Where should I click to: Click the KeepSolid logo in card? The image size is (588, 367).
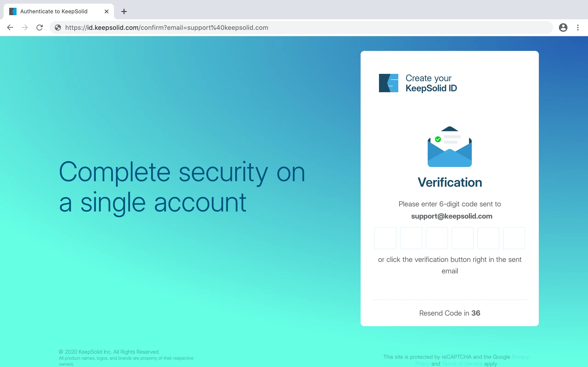pyautogui.click(x=388, y=83)
